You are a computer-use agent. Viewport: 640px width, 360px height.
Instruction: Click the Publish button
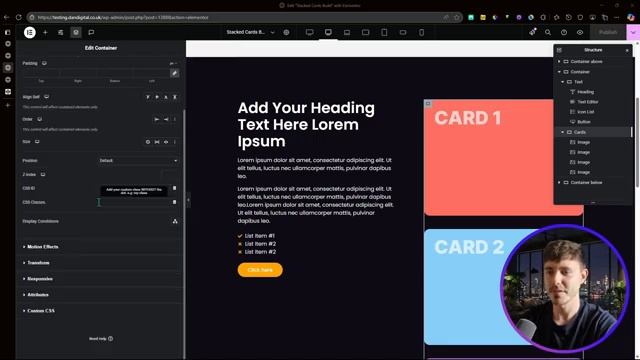coord(608,32)
